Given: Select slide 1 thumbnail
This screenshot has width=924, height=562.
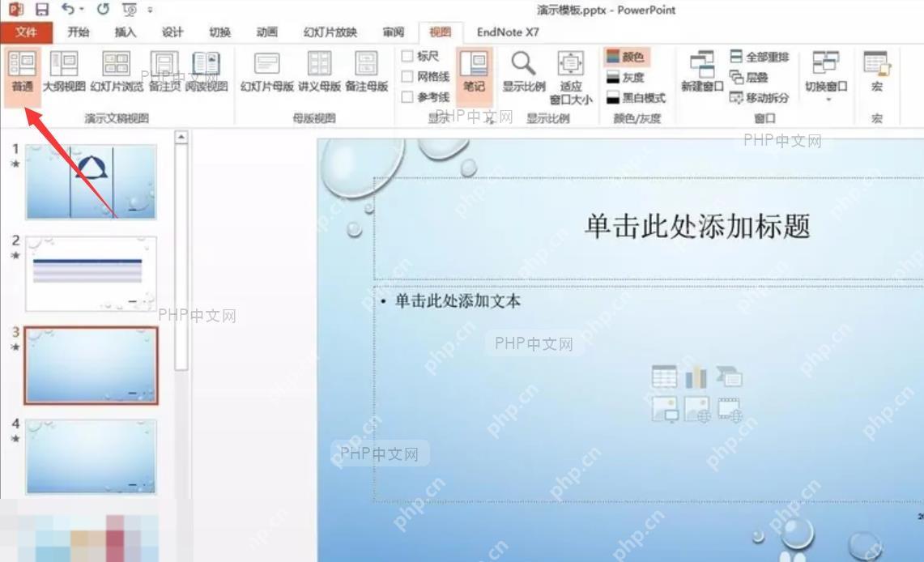Looking at the screenshot, I should coord(92,182).
